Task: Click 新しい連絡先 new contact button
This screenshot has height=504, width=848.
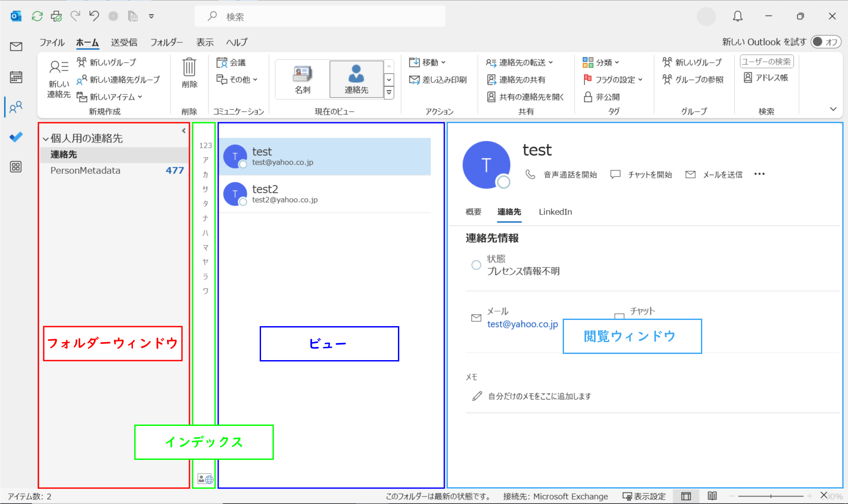Action: (x=59, y=79)
